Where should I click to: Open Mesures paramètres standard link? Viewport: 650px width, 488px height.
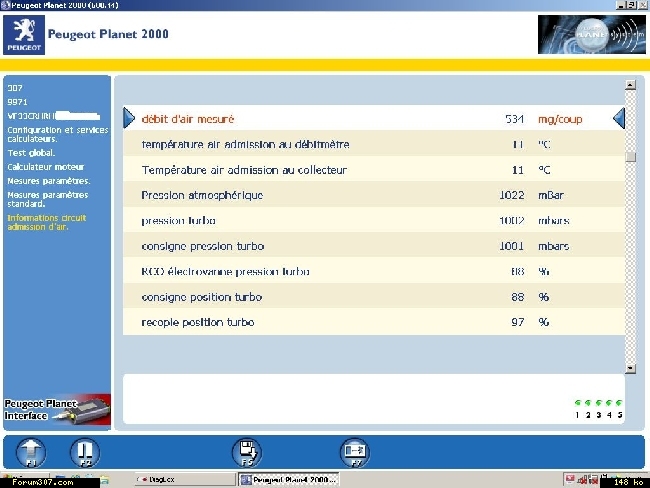tap(48, 199)
